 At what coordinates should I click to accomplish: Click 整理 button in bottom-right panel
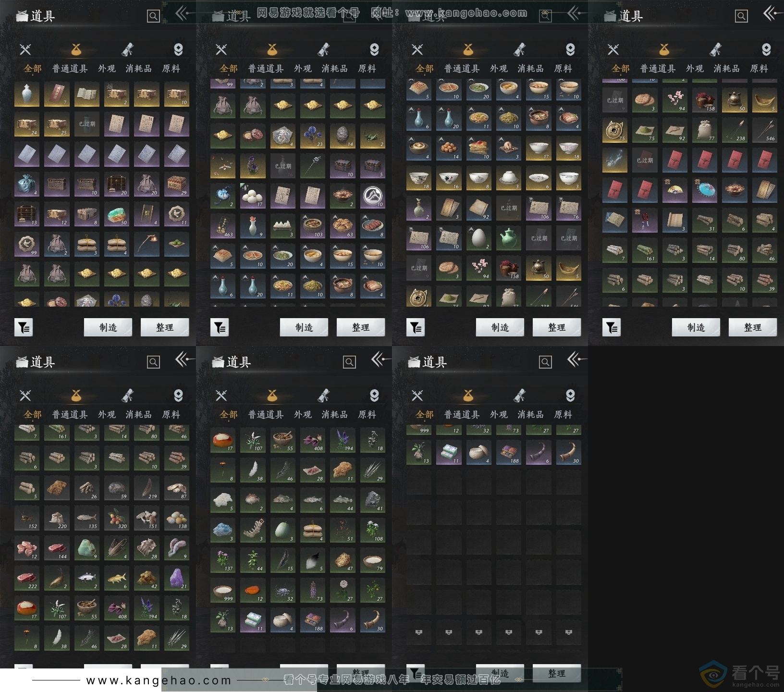coord(557,673)
